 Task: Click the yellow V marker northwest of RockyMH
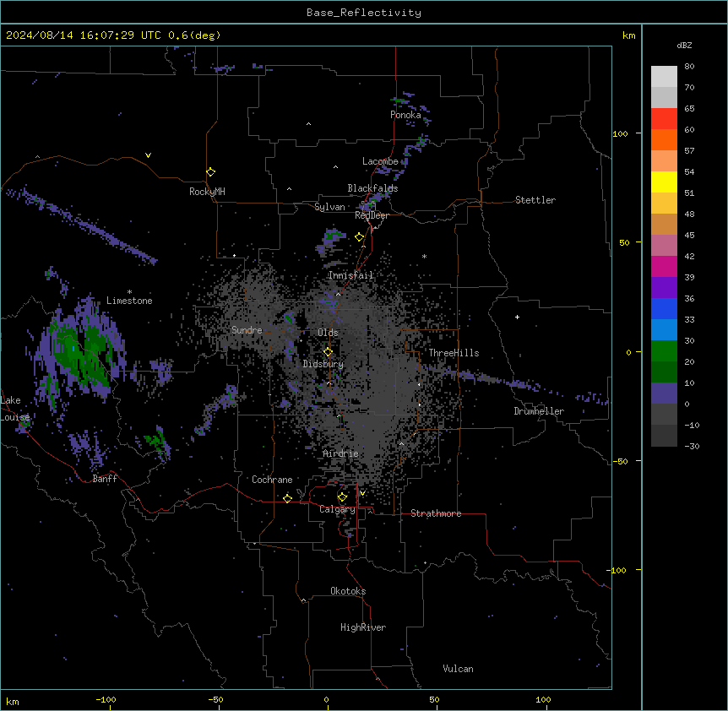tap(148, 155)
